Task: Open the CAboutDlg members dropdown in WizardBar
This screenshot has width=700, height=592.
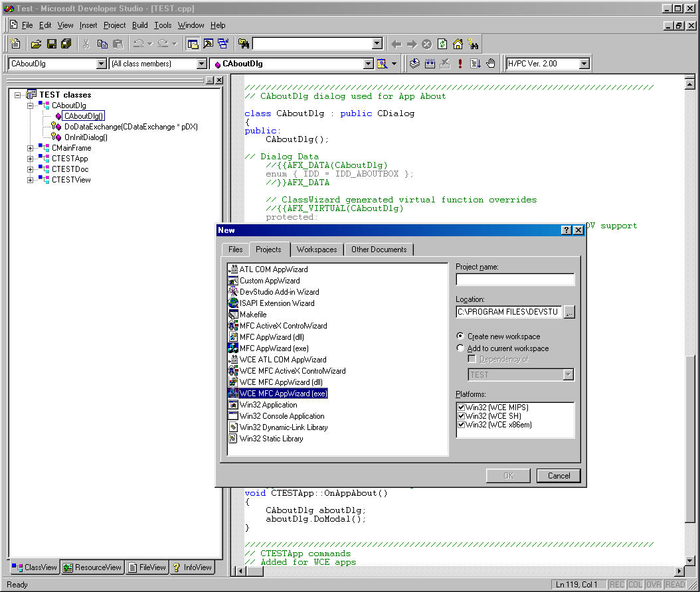Action: pos(369,64)
